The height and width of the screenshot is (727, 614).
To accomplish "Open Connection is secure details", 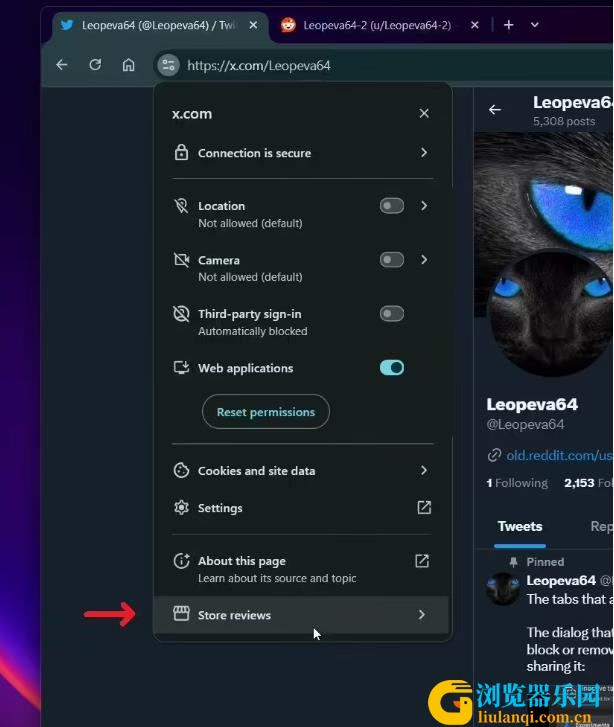I will (x=303, y=153).
